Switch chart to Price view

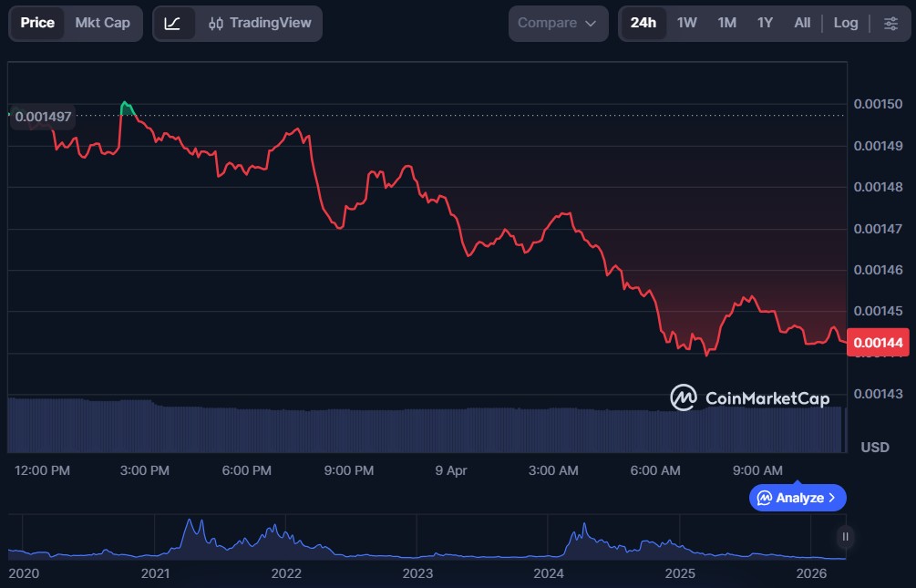point(37,23)
